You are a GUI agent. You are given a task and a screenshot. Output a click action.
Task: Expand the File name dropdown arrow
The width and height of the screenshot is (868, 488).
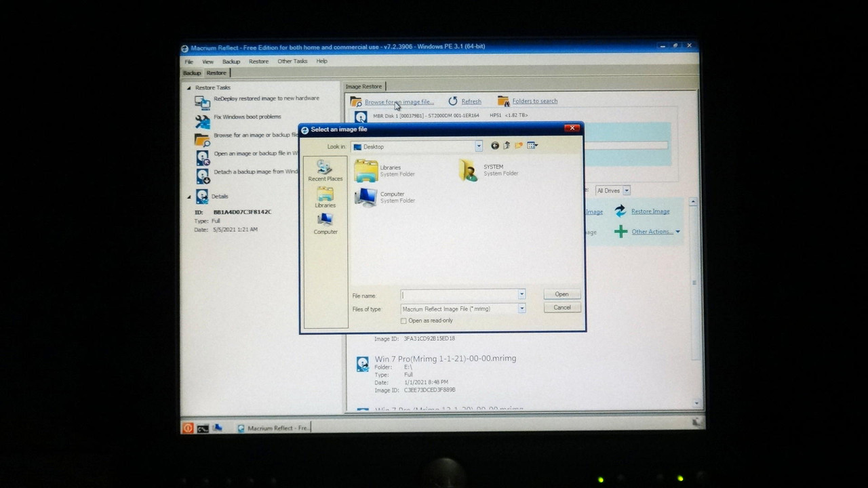pos(521,295)
